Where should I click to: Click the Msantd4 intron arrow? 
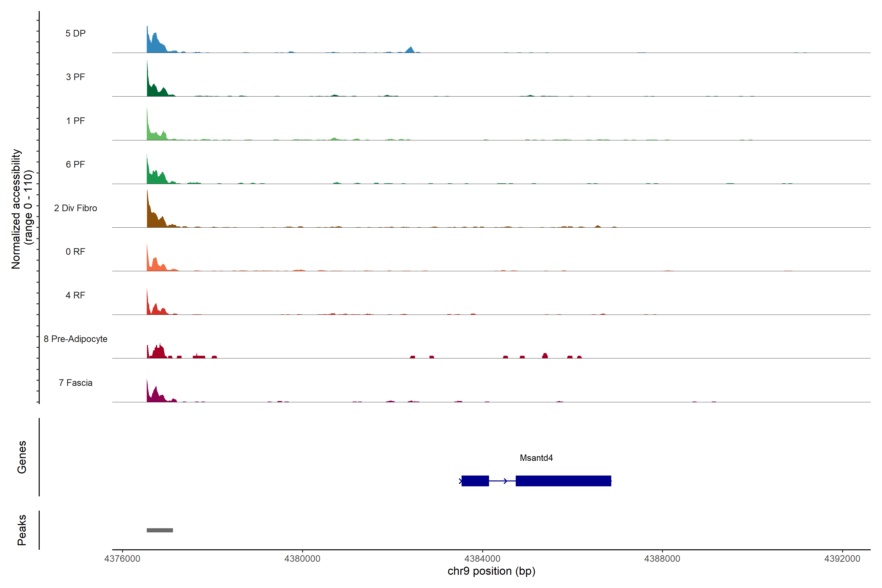[x=505, y=481]
